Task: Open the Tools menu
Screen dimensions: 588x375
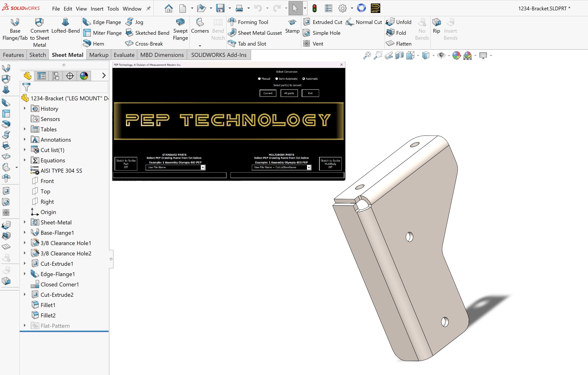Action: [113, 9]
